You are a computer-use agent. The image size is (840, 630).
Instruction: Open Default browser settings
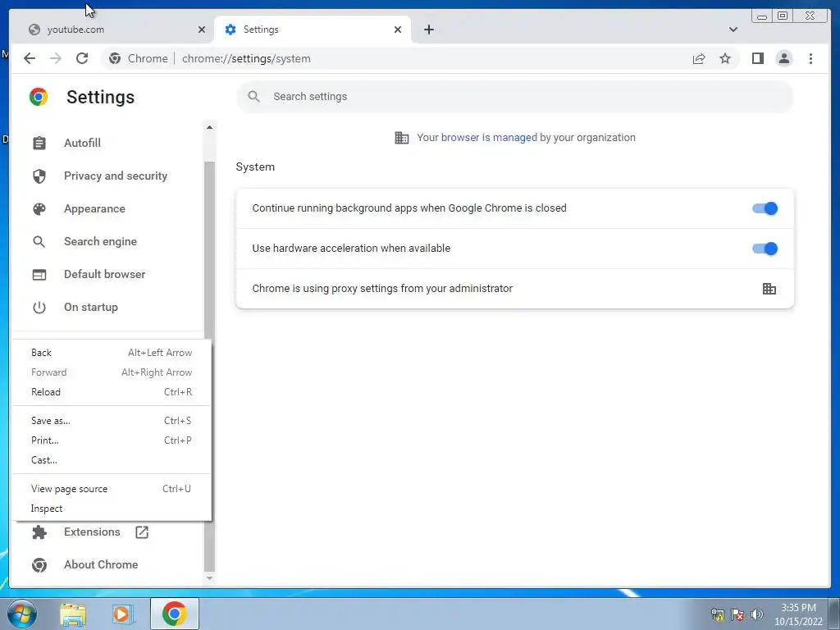click(x=104, y=274)
